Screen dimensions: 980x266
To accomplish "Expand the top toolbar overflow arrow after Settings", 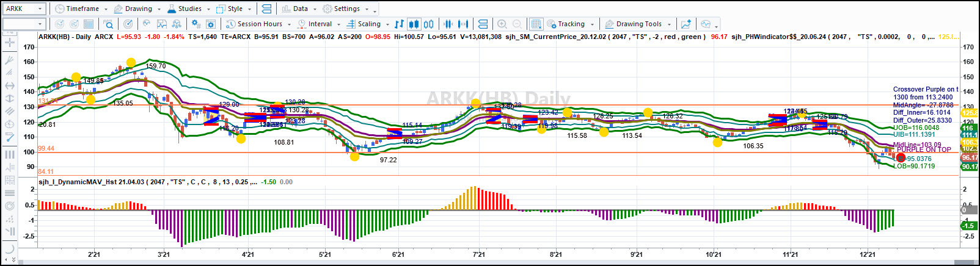I will point(375,11).
